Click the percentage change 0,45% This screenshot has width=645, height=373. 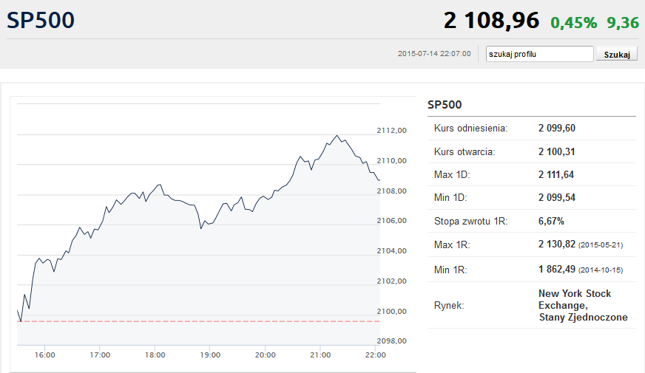[573, 23]
